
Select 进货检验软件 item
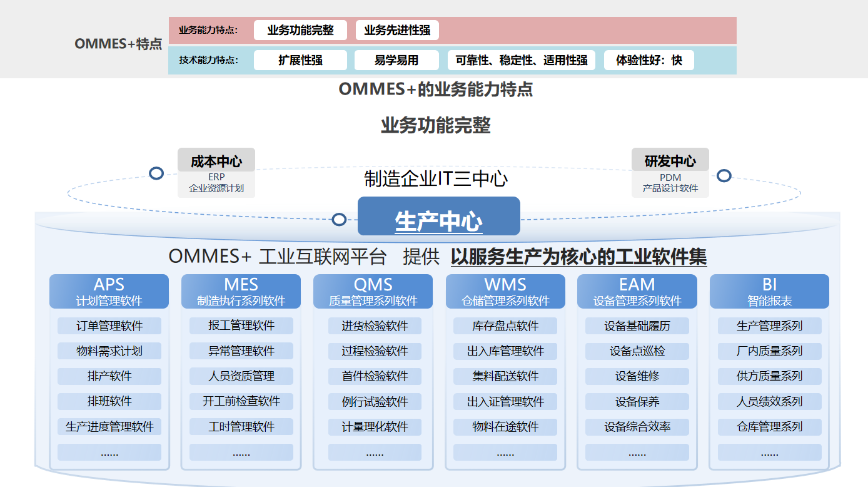[x=375, y=326]
